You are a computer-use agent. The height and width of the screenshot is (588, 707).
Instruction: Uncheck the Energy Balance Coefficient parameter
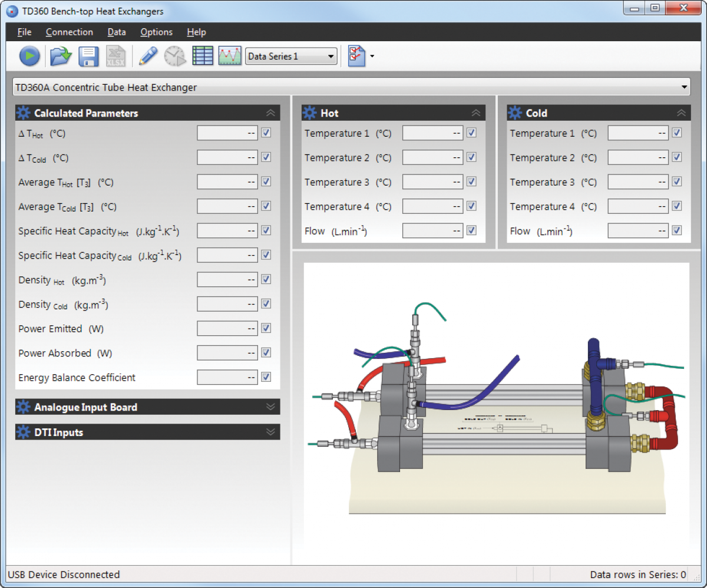tap(266, 377)
